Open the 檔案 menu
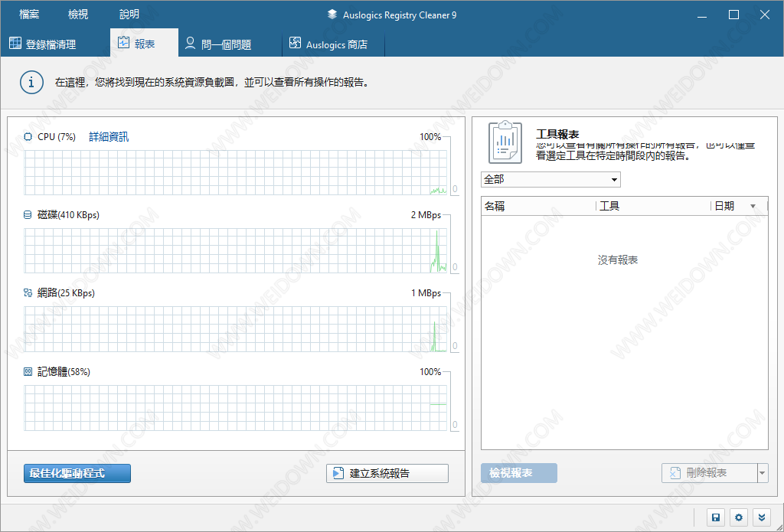Screen dimensions: 784x532 29,15
